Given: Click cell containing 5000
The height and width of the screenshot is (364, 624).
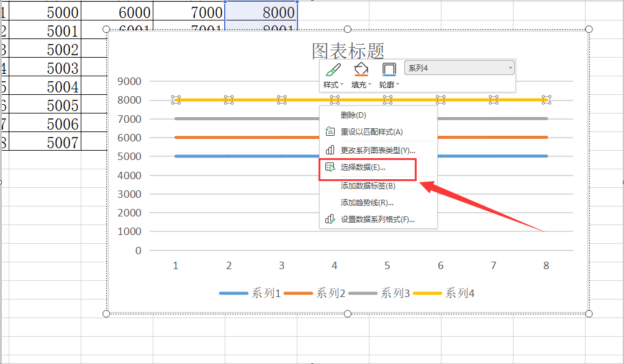Looking at the screenshot, I should 45,12.
